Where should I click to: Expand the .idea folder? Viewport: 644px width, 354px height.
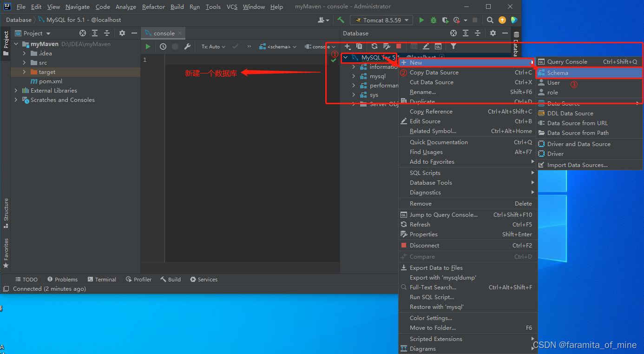(25, 53)
